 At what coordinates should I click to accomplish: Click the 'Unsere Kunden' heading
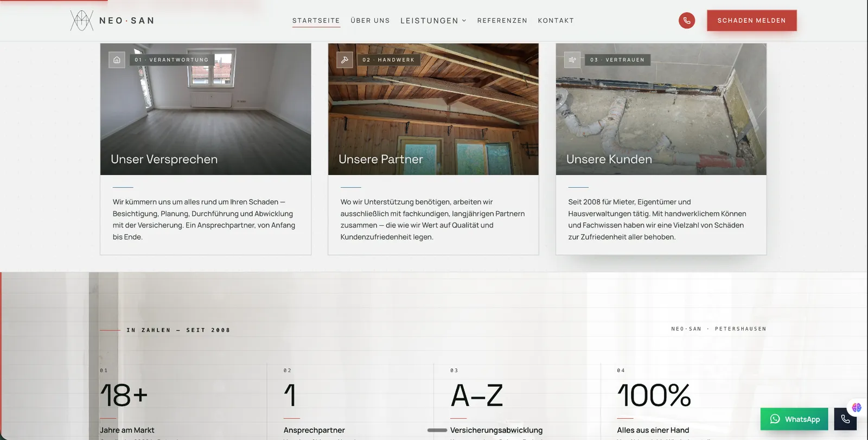tap(609, 159)
